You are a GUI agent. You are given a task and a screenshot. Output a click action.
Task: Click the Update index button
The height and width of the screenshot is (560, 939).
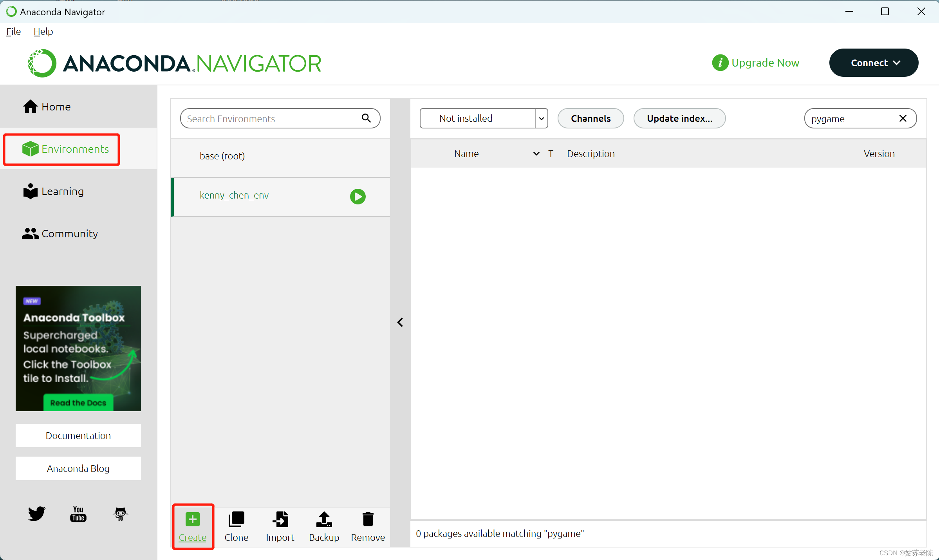tap(679, 118)
